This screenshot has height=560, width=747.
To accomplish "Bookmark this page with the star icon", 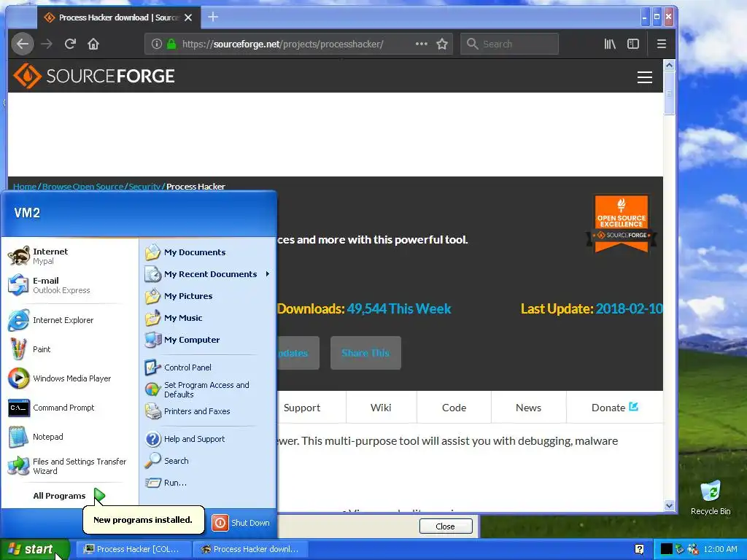I will [x=442, y=44].
